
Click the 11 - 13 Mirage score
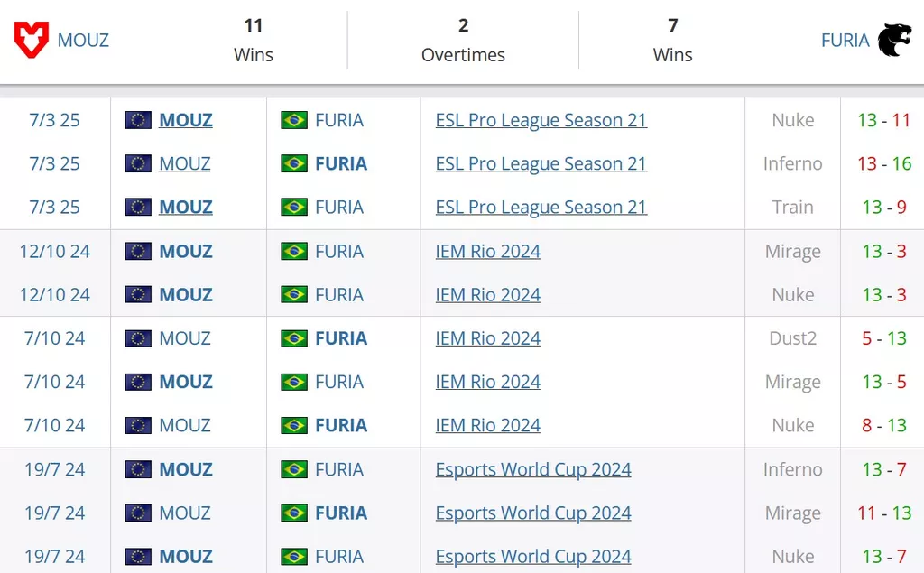click(x=884, y=513)
